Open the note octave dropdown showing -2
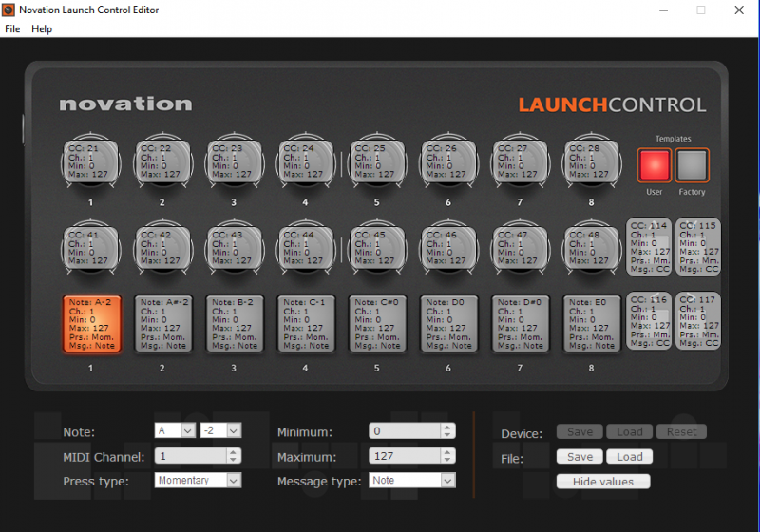The width and height of the screenshot is (760, 532). point(220,430)
